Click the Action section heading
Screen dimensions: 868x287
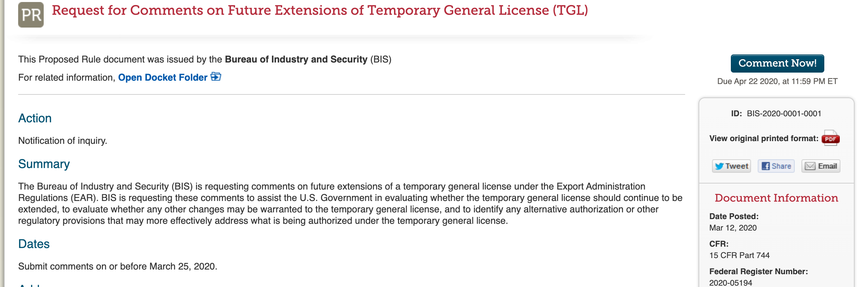35,118
